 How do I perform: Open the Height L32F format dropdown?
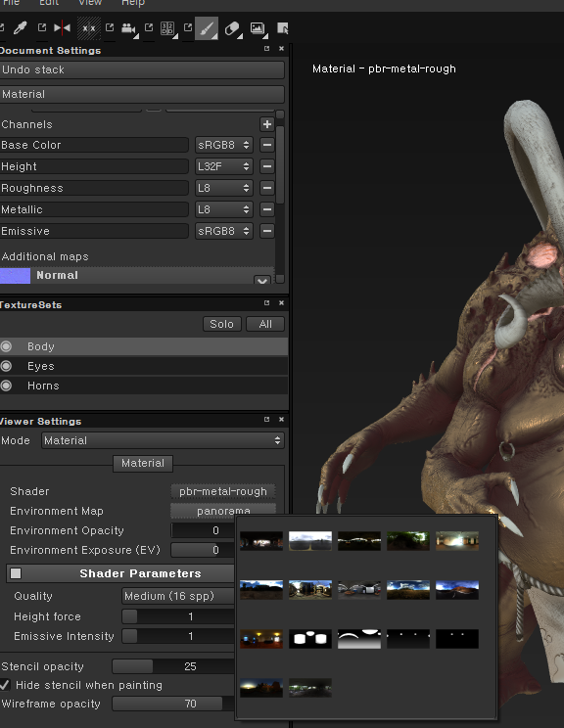click(224, 166)
